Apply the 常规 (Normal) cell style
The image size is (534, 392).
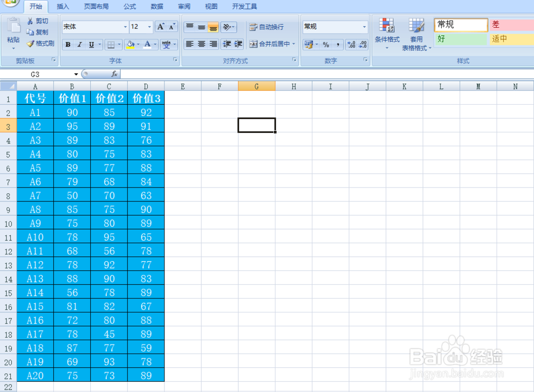(x=461, y=25)
